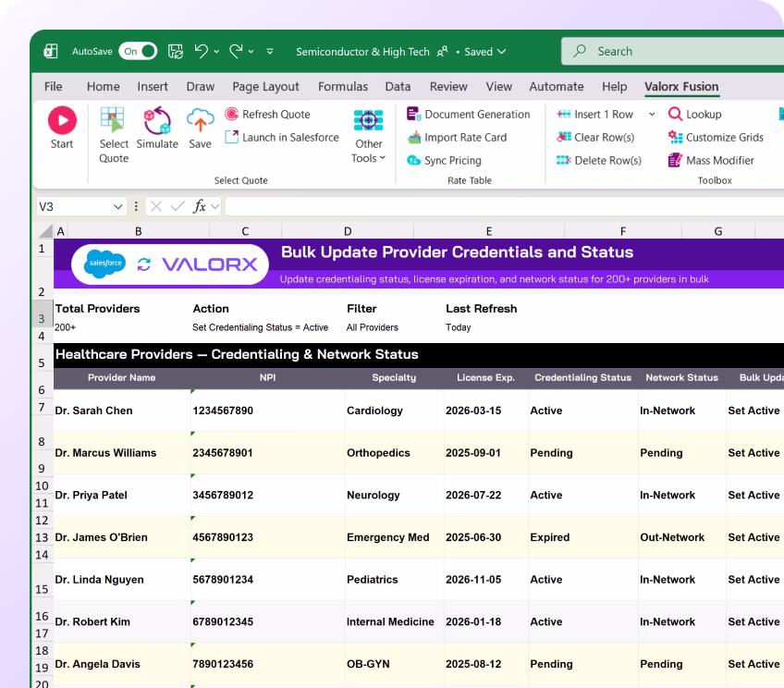Select column F header
The width and height of the screenshot is (784, 688).
(623, 231)
